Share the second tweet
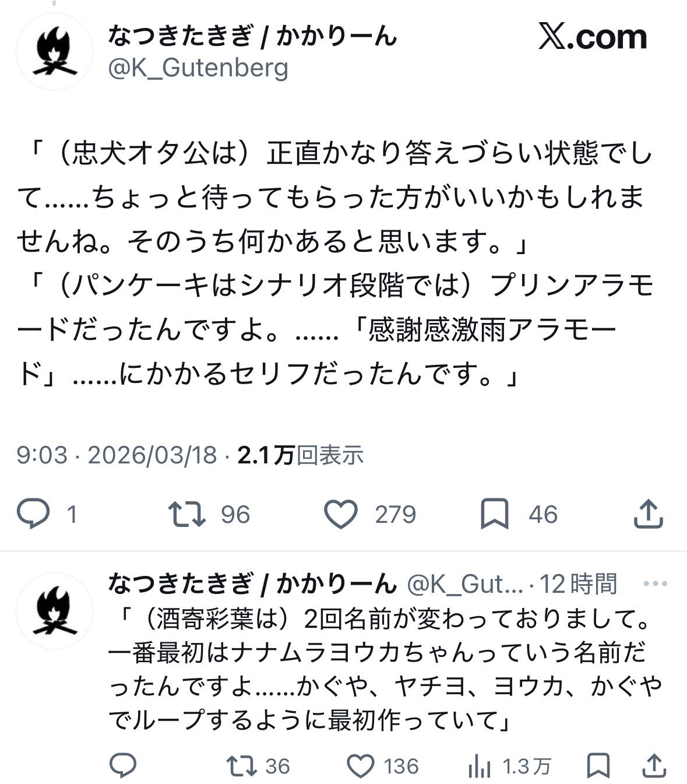The width and height of the screenshot is (687, 784). click(x=654, y=765)
